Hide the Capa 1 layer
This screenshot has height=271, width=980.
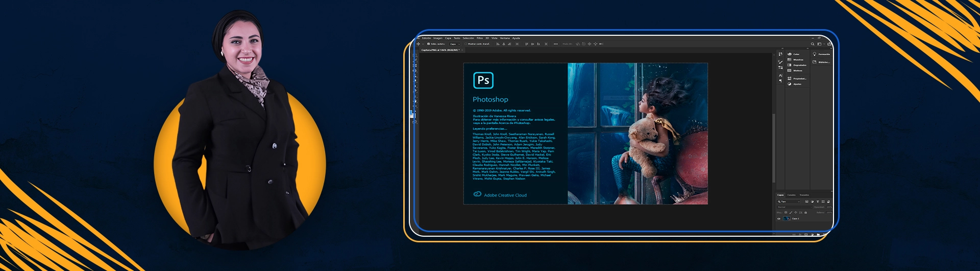(x=779, y=219)
